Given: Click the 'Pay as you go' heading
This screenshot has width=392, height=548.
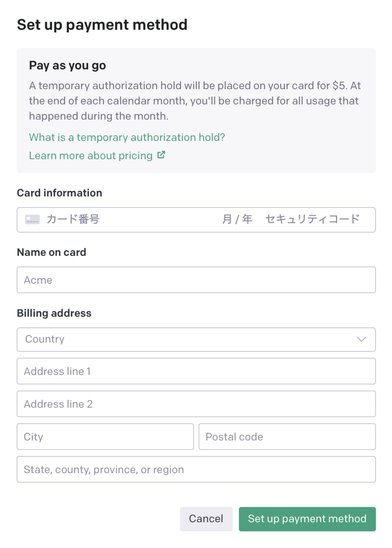Looking at the screenshot, I should pos(67,65).
